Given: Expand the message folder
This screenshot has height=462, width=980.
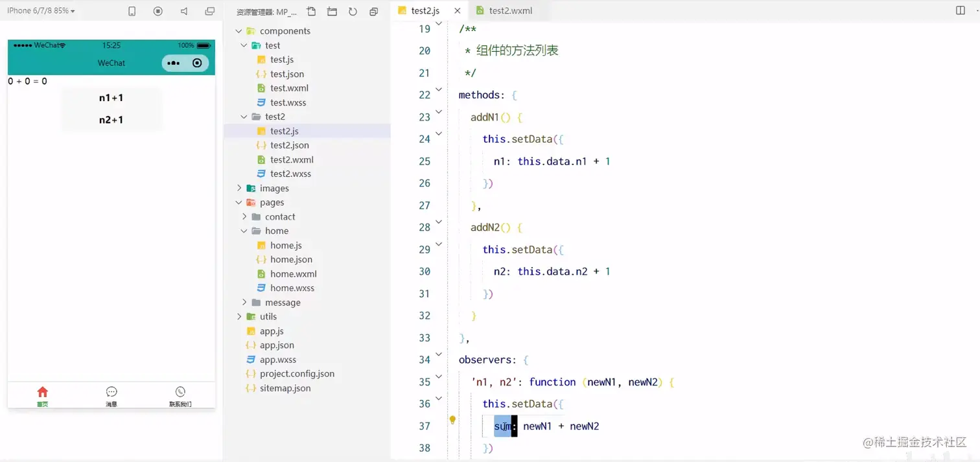Looking at the screenshot, I should [x=244, y=302].
